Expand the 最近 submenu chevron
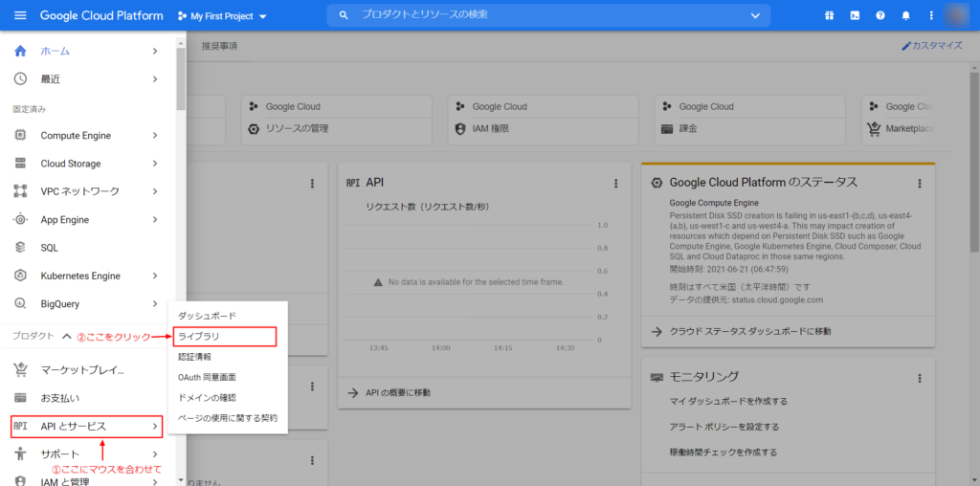The width and height of the screenshot is (980, 486). click(x=155, y=78)
